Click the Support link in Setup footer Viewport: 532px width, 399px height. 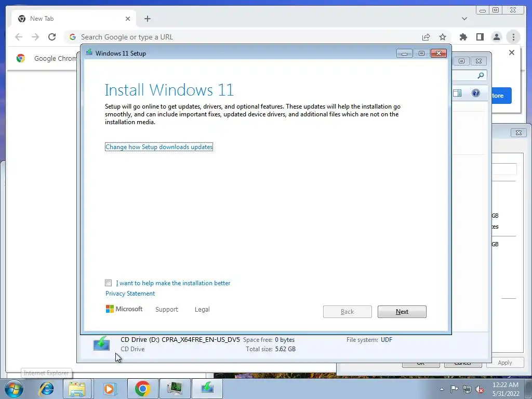(x=167, y=310)
